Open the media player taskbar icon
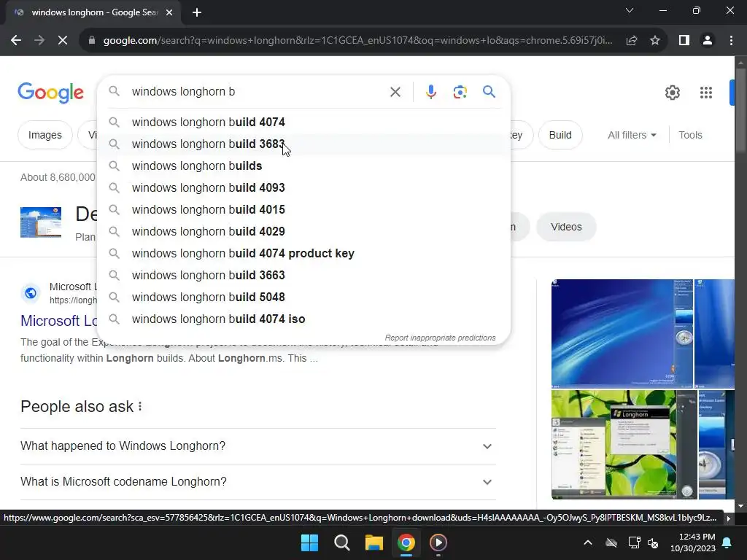This screenshot has width=747, height=560. point(438,542)
